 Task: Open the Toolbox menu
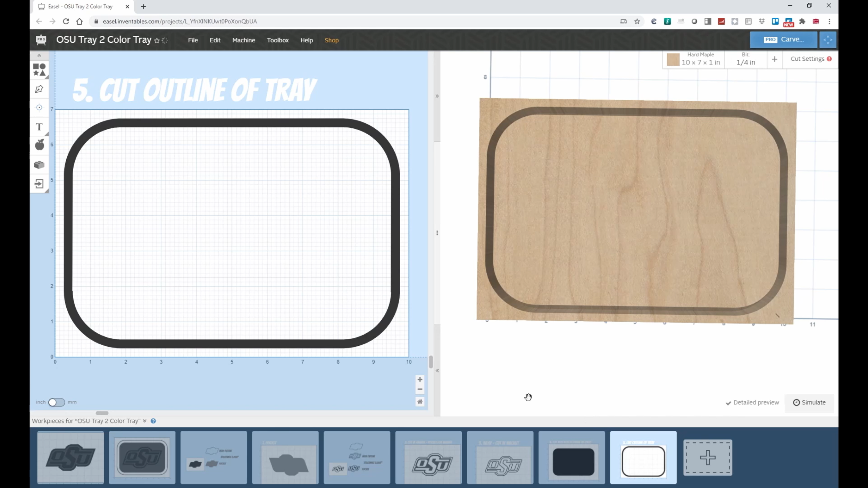click(x=277, y=40)
